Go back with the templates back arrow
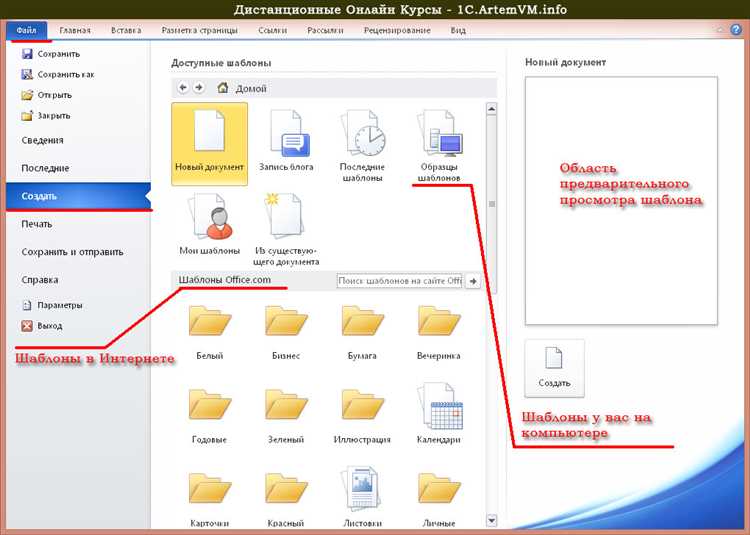Image resolution: width=750 pixels, height=535 pixels. click(x=183, y=87)
